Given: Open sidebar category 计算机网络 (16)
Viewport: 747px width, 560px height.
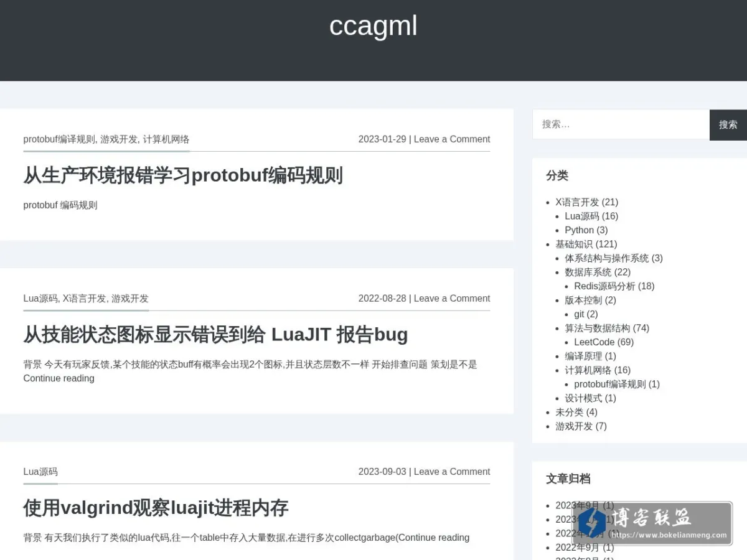Looking at the screenshot, I should (x=588, y=370).
